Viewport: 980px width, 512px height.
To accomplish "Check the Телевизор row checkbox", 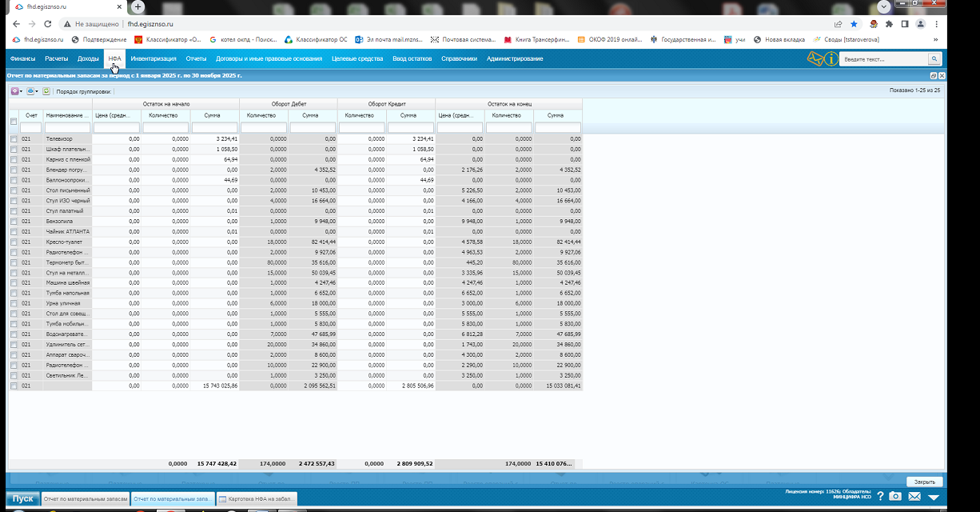I will click(x=14, y=139).
